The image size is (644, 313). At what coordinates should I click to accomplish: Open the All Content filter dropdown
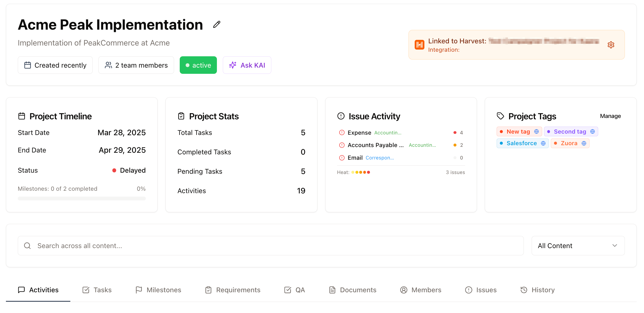(x=578, y=246)
